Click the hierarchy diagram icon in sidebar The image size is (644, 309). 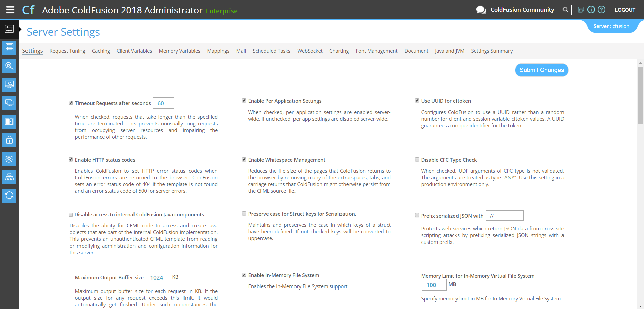(x=9, y=177)
